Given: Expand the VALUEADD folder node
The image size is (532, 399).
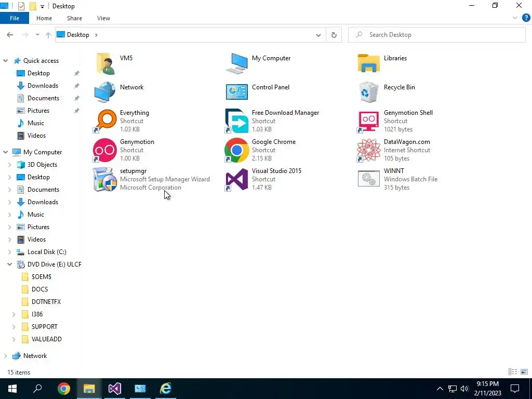Looking at the screenshot, I should (14, 339).
